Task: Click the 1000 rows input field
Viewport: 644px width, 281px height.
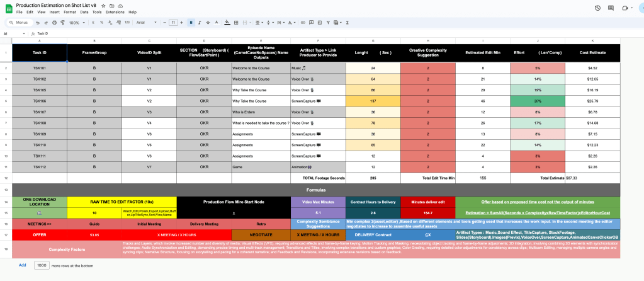Action: [x=42, y=265]
